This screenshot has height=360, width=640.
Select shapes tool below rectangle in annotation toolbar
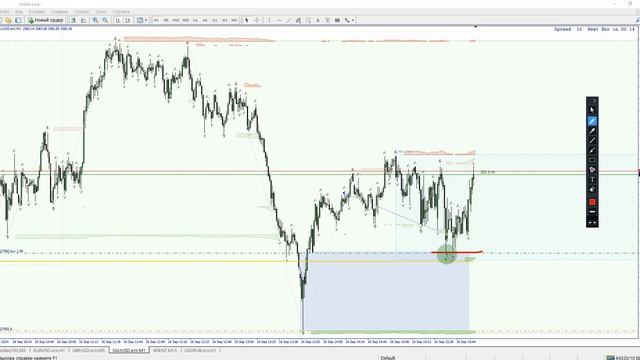(x=592, y=170)
